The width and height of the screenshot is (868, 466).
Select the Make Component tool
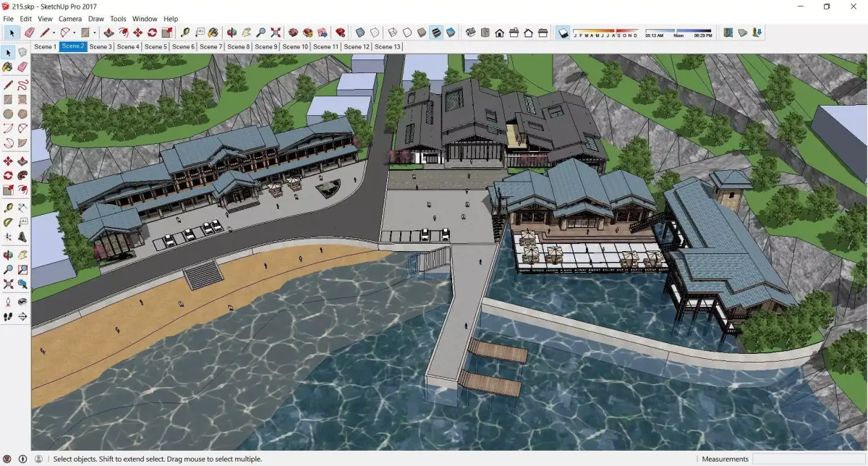click(x=22, y=52)
